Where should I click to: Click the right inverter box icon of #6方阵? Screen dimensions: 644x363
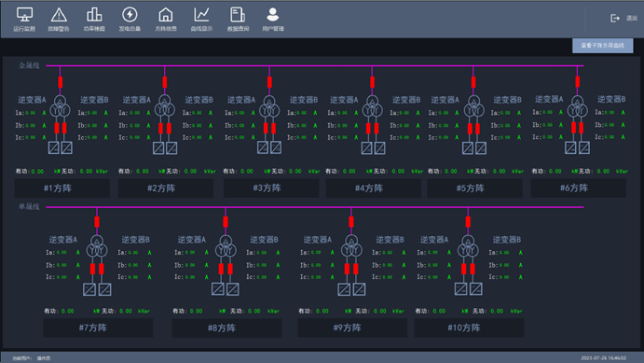point(584,147)
